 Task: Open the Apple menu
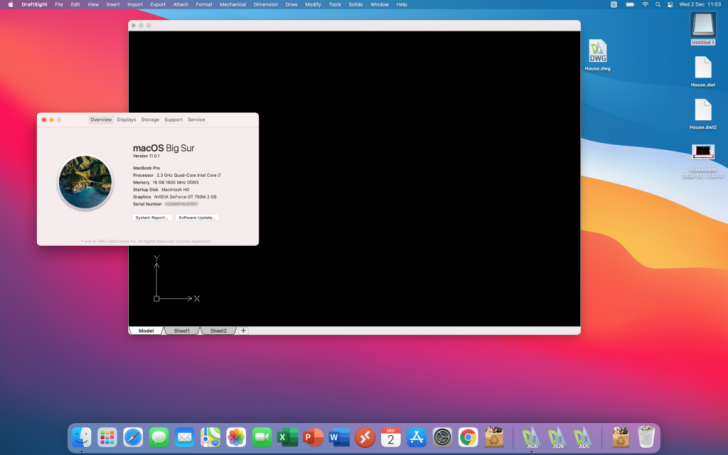(x=9, y=4)
